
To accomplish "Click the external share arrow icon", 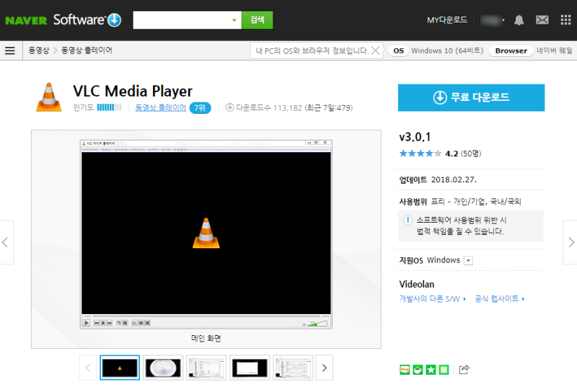I will [464, 369].
